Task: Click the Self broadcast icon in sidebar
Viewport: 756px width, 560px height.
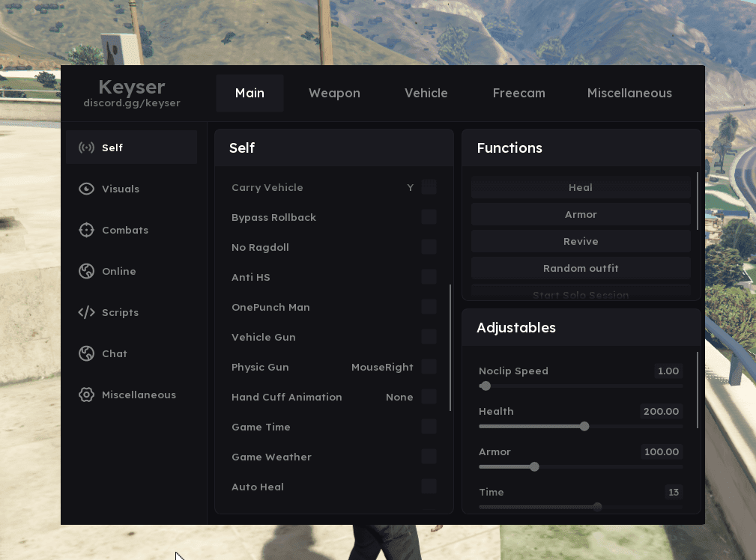Action: click(86, 147)
